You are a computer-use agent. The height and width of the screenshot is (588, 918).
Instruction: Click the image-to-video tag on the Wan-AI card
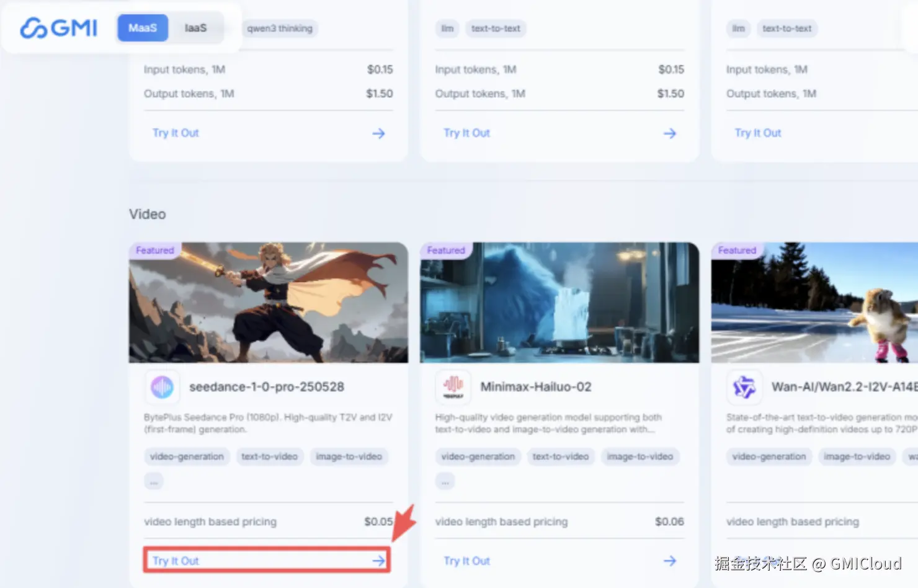tap(857, 457)
